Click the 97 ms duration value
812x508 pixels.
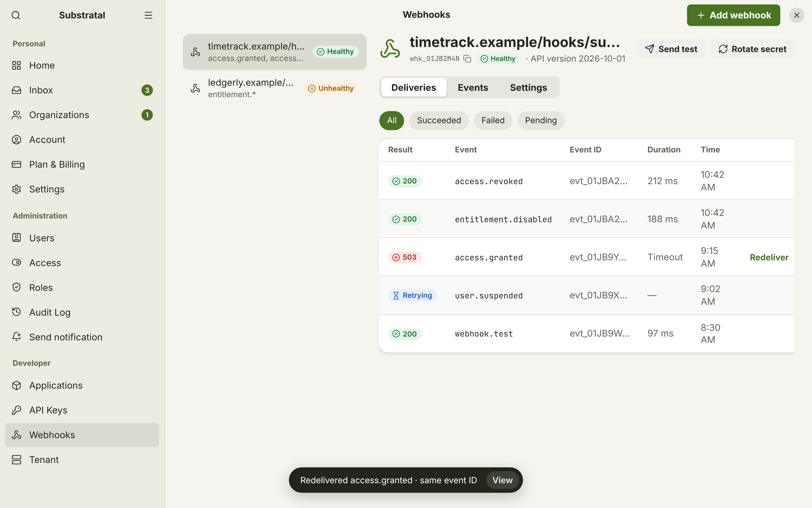click(660, 333)
